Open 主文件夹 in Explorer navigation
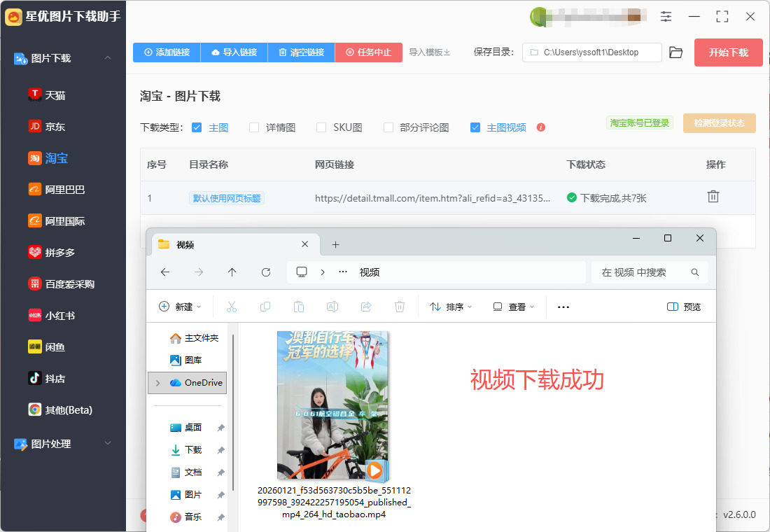This screenshot has height=532, width=770. click(x=194, y=338)
